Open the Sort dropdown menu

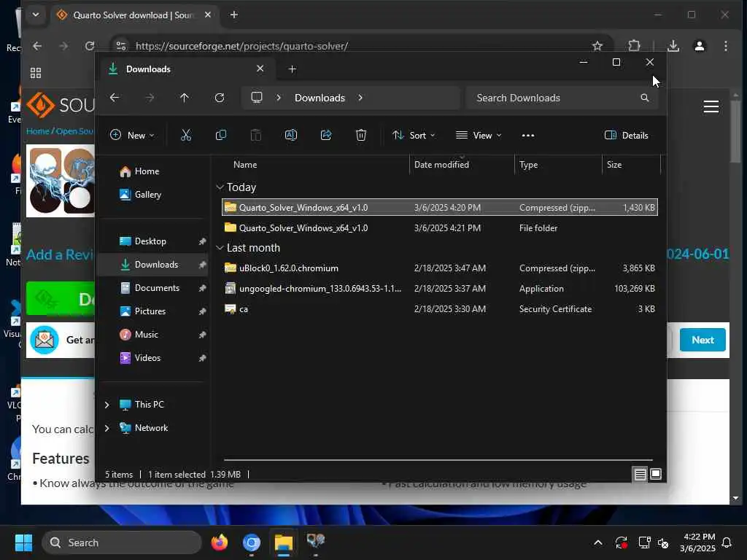(414, 135)
